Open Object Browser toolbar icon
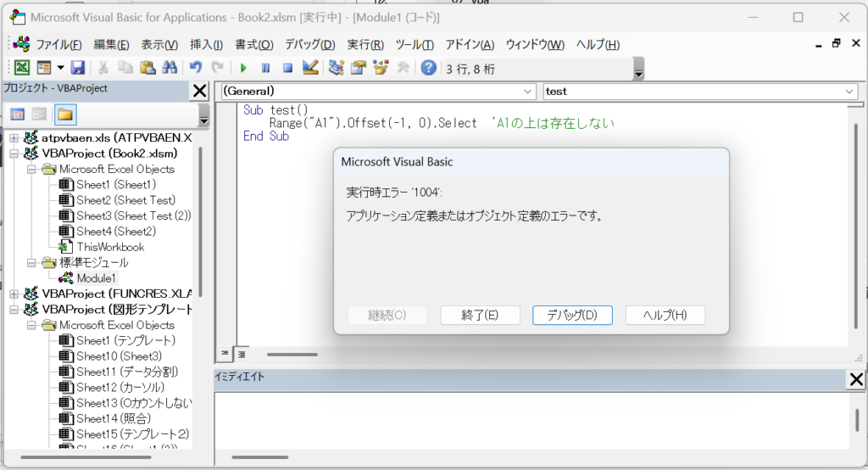 pos(381,68)
